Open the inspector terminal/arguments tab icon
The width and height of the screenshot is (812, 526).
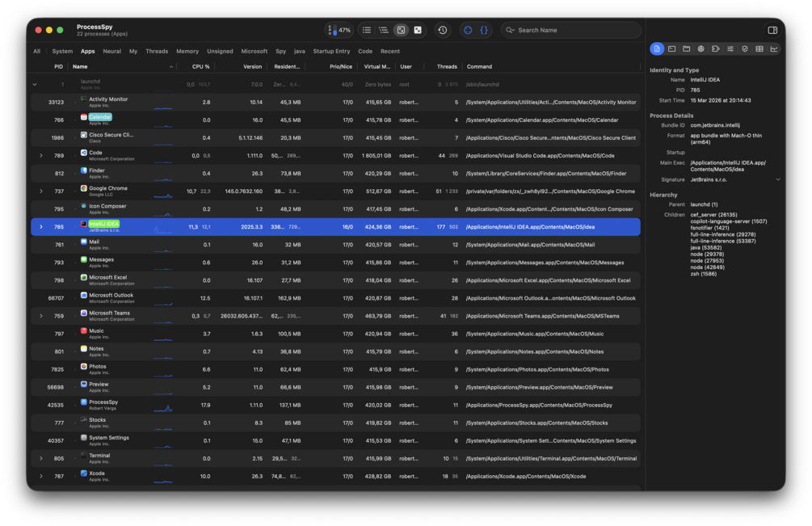tap(671, 48)
